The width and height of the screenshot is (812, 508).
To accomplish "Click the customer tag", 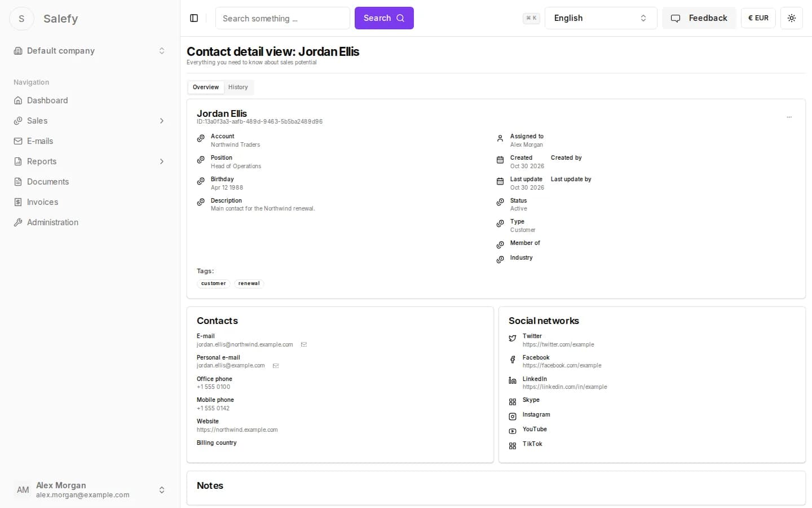I will (213, 283).
